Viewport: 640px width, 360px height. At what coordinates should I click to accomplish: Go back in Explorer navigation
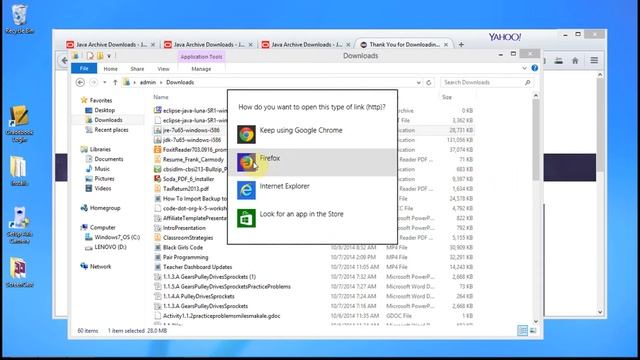pyautogui.click(x=80, y=82)
